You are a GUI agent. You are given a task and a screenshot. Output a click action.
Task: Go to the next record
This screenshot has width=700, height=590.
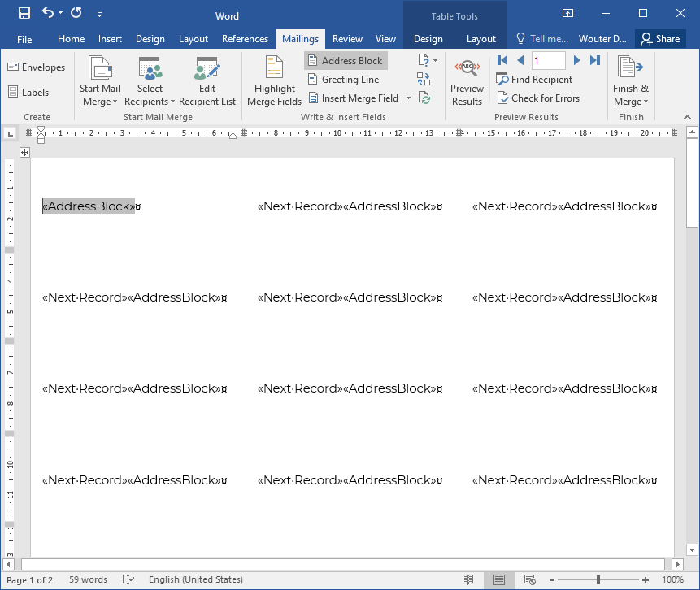pyautogui.click(x=576, y=60)
